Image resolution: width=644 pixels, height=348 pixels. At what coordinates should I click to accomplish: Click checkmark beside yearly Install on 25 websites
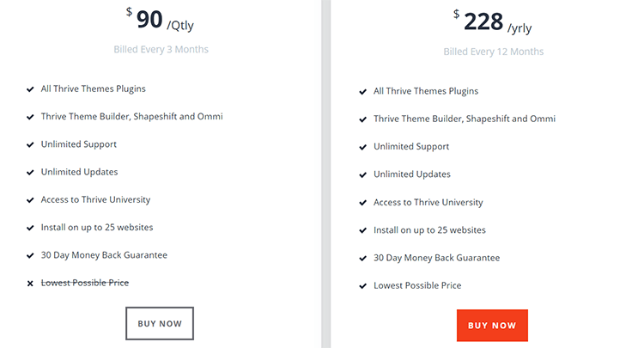(x=363, y=230)
